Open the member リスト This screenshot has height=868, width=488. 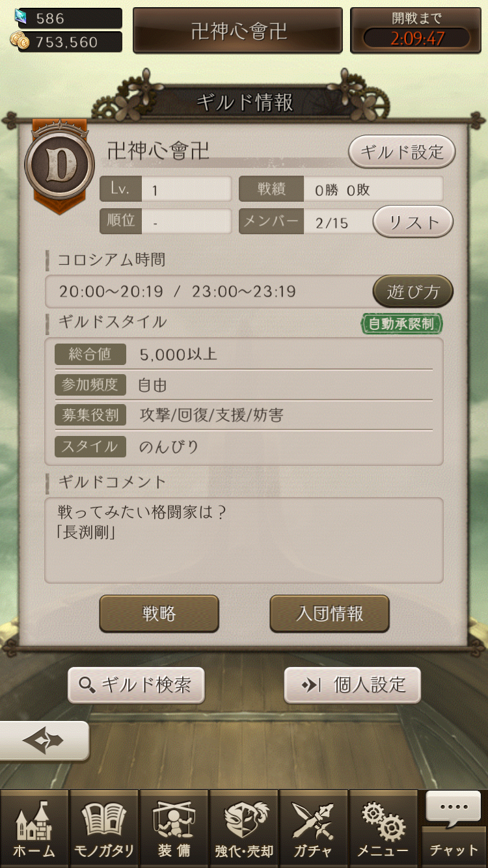coord(413,223)
